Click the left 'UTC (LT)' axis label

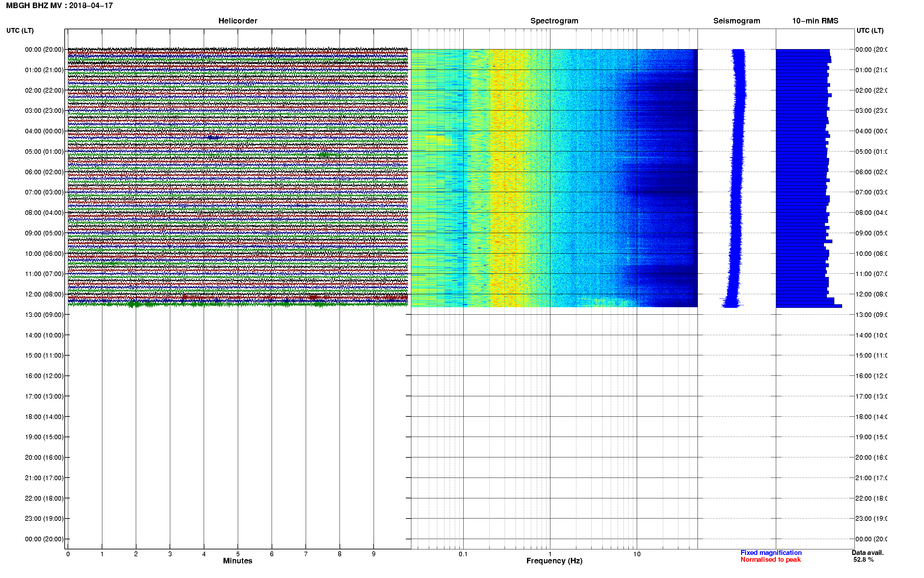(x=20, y=31)
